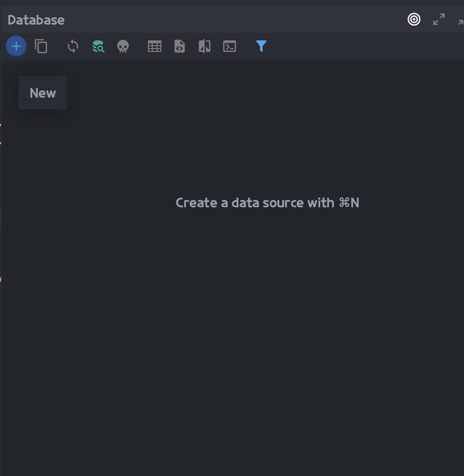Screen dimensions: 464x476
Task: Click the "Create a data source" hint text
Action: coord(268,202)
